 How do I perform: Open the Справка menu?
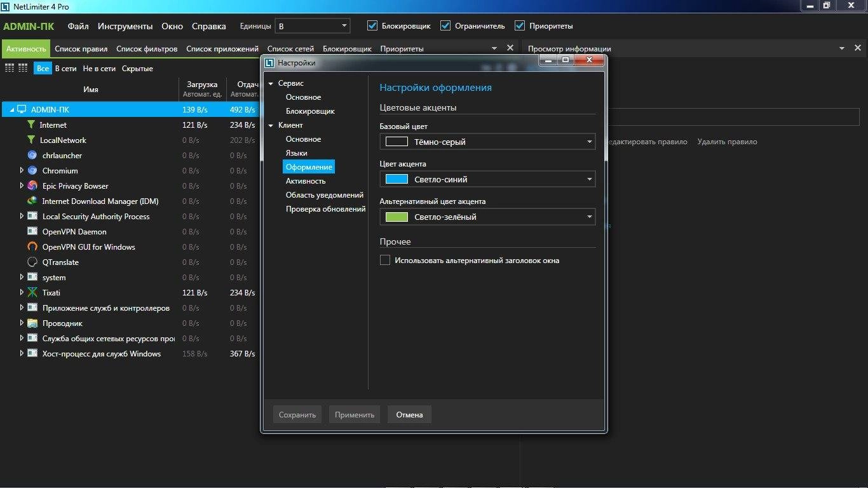pos(209,26)
